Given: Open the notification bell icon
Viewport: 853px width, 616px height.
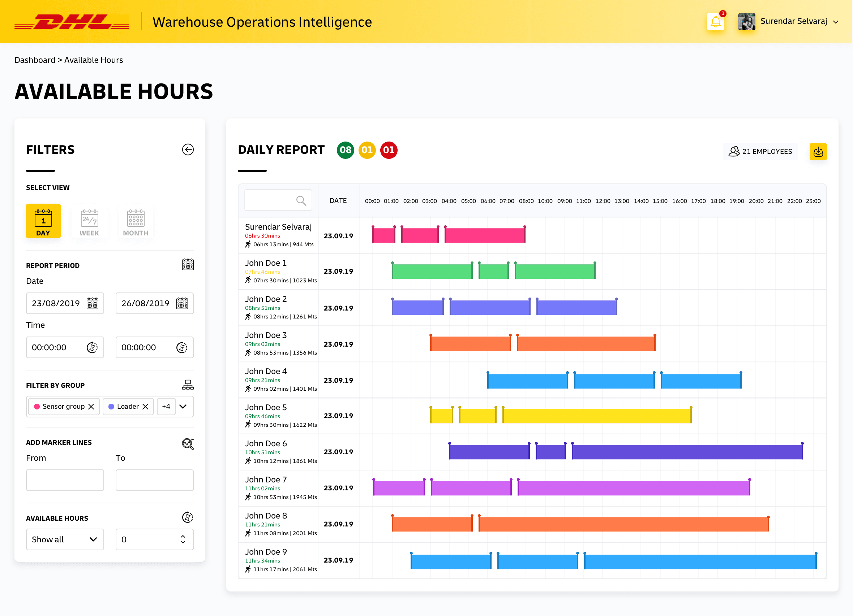Looking at the screenshot, I should coord(715,22).
